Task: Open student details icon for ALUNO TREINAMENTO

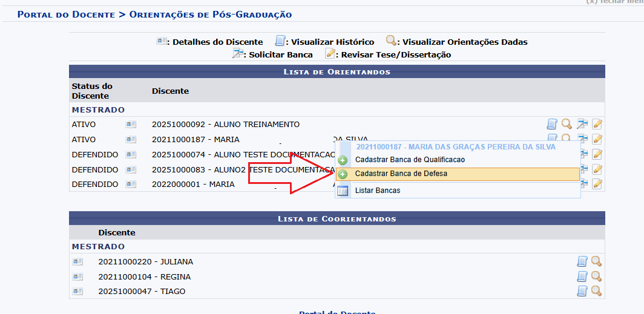Action: 131,125
